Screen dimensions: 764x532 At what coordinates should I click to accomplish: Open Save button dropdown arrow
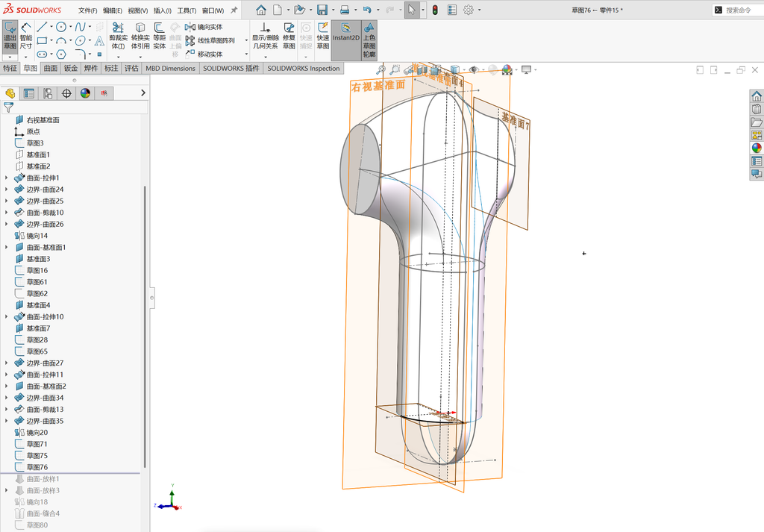pyautogui.click(x=334, y=10)
